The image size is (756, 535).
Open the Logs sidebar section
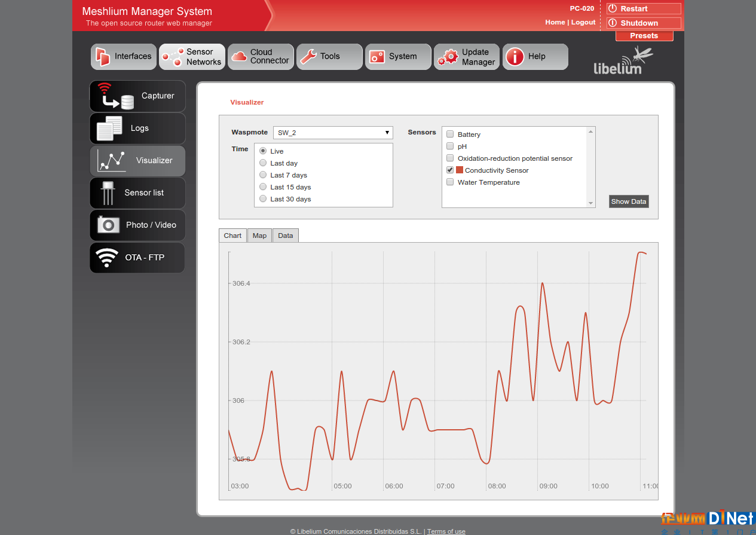point(137,129)
